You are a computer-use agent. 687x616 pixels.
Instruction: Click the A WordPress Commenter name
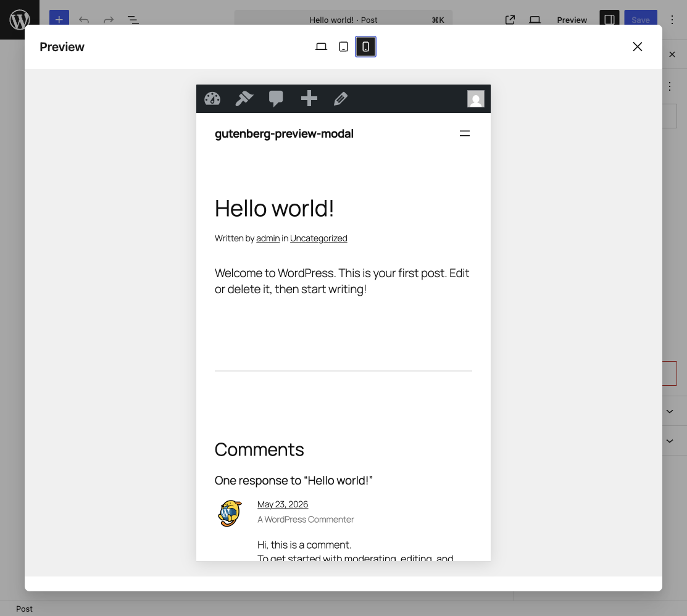click(306, 520)
